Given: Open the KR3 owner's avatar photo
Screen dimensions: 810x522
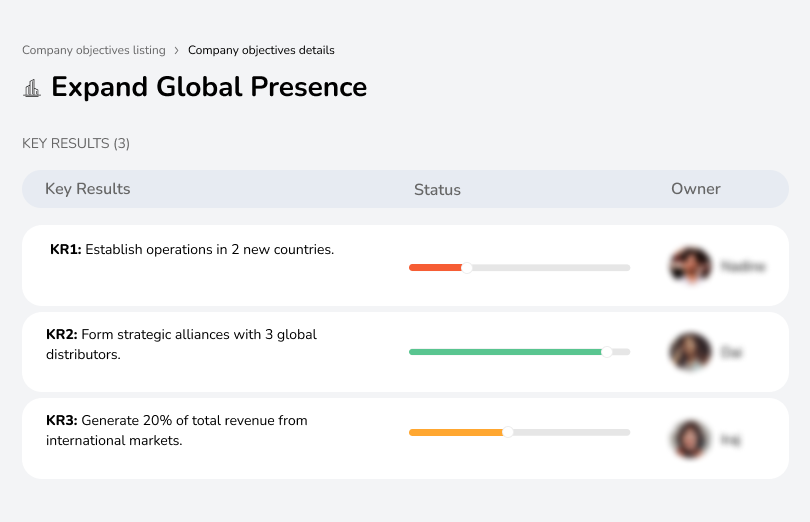Looking at the screenshot, I should tap(689, 439).
